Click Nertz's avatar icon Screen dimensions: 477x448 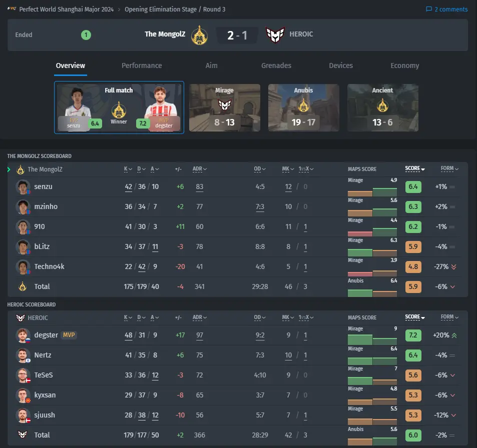[x=23, y=355]
